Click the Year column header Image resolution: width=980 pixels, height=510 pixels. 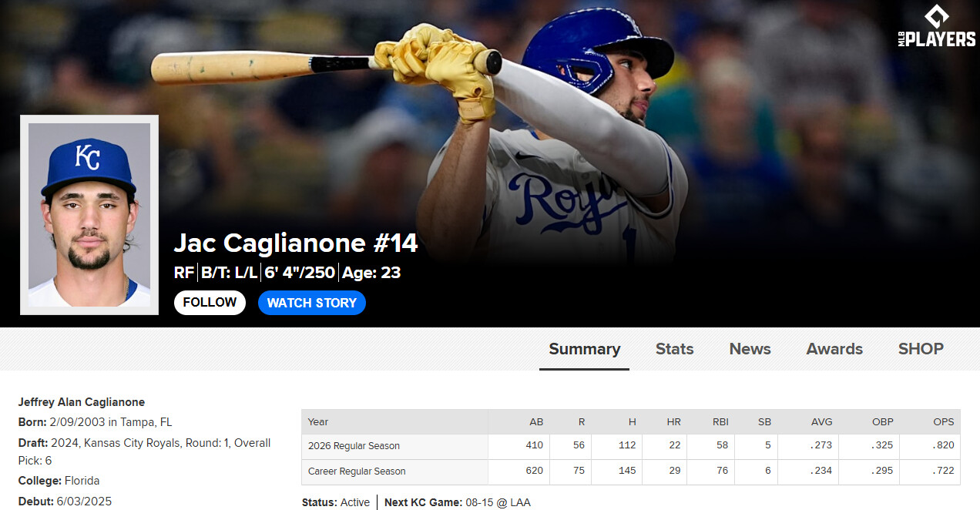pos(318,421)
